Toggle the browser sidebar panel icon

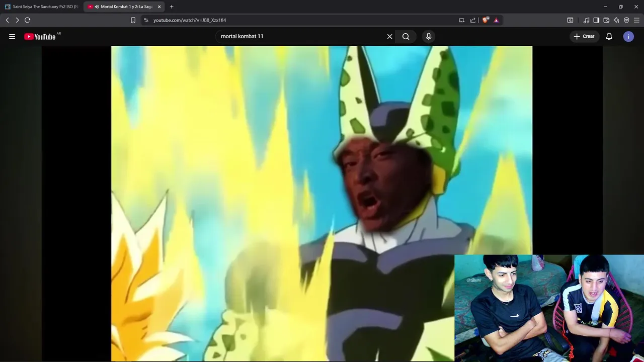(x=596, y=20)
